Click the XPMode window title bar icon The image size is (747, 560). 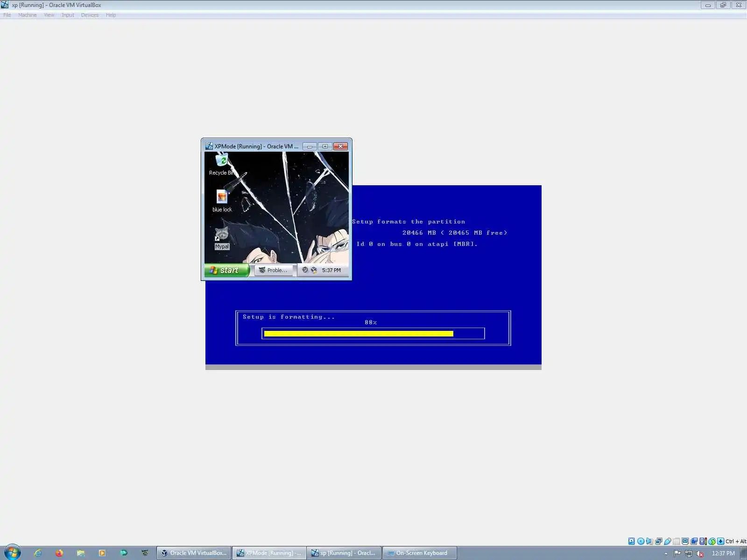click(209, 146)
